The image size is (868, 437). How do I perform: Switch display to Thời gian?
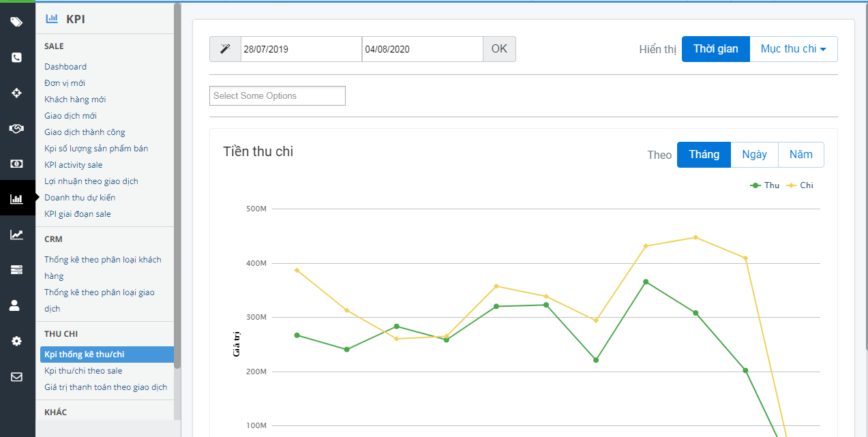(x=716, y=49)
